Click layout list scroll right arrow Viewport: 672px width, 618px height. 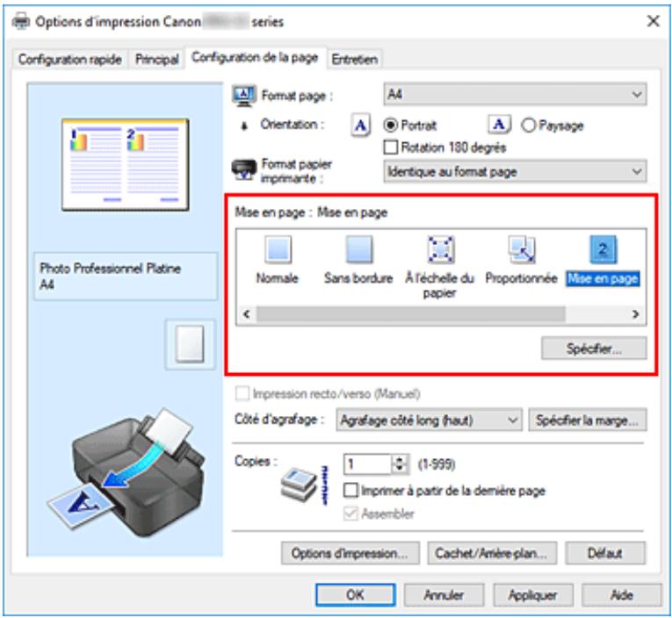(636, 314)
